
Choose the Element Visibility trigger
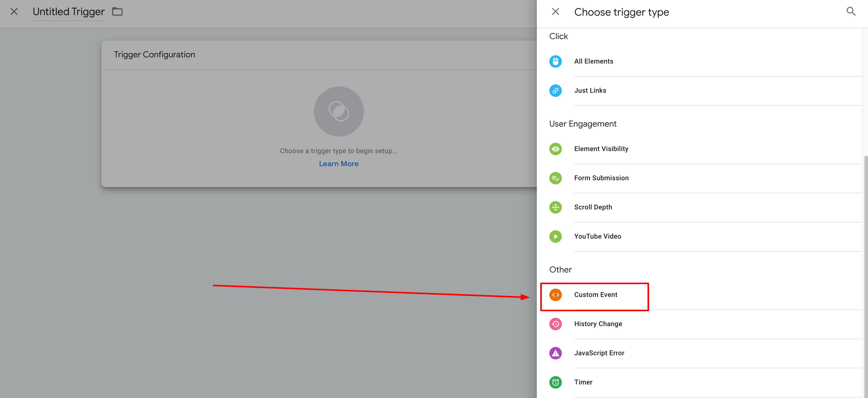coord(699,149)
